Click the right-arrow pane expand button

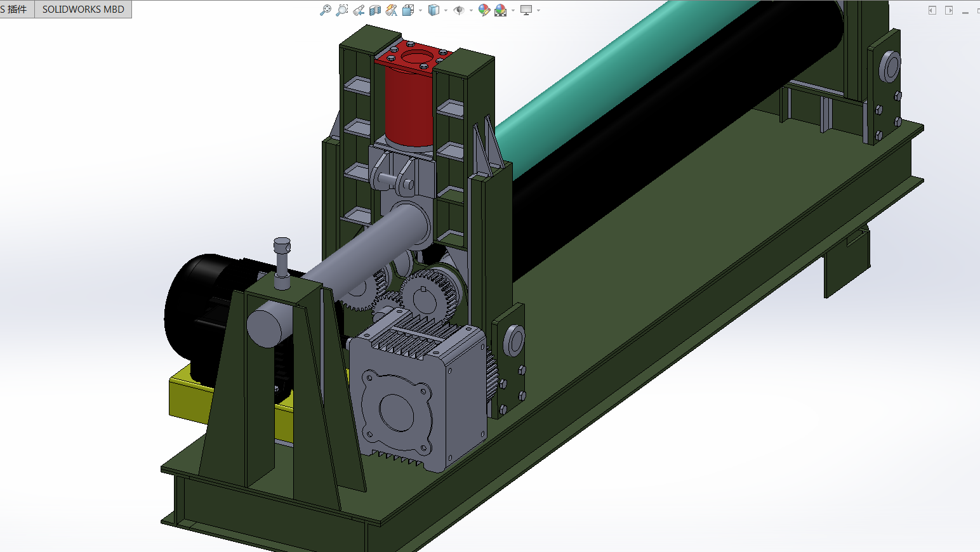tap(949, 10)
